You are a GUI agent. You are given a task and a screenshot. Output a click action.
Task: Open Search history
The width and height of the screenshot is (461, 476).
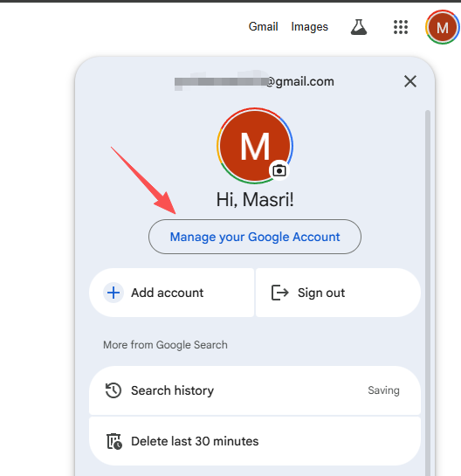pos(255,390)
